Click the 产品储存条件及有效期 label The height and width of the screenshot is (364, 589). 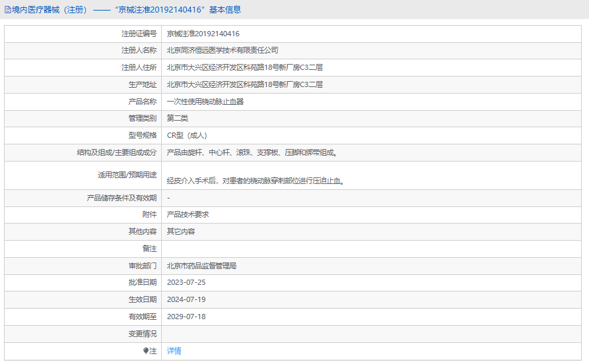click(x=121, y=198)
